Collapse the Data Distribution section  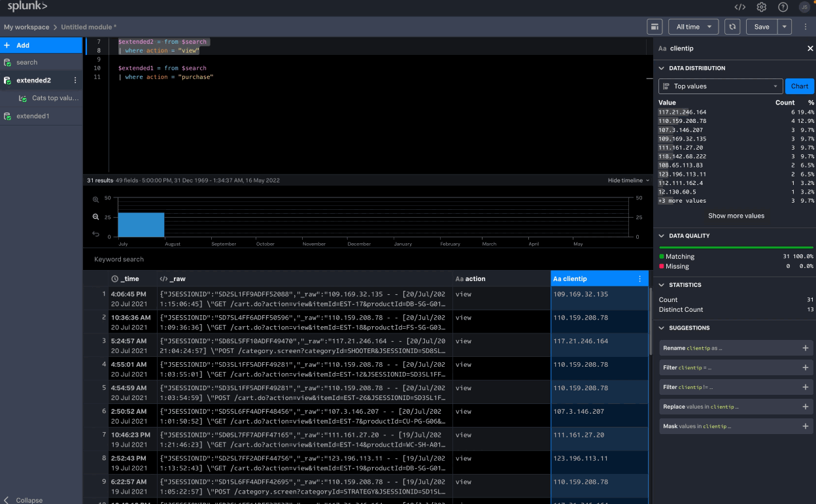(662, 68)
